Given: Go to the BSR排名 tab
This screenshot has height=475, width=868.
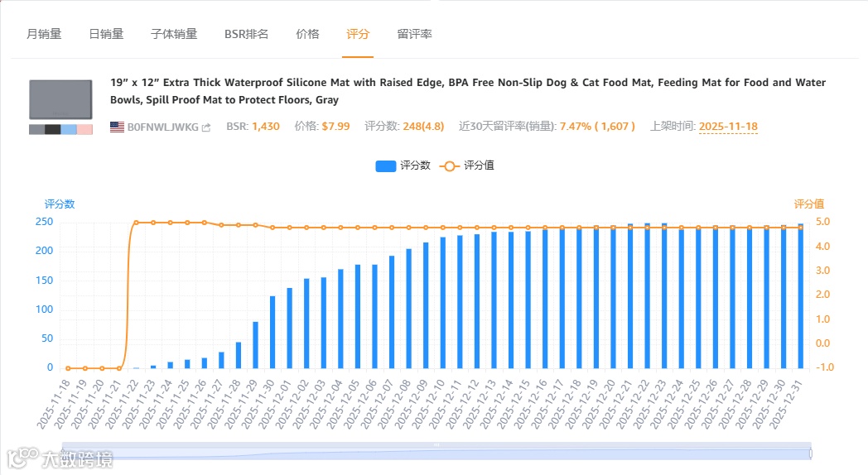Looking at the screenshot, I should pyautogui.click(x=246, y=34).
